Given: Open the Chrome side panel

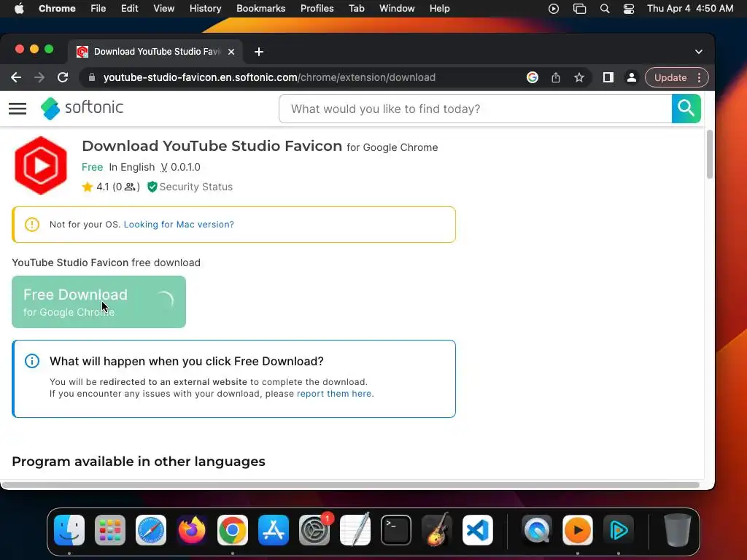Looking at the screenshot, I should [x=608, y=77].
